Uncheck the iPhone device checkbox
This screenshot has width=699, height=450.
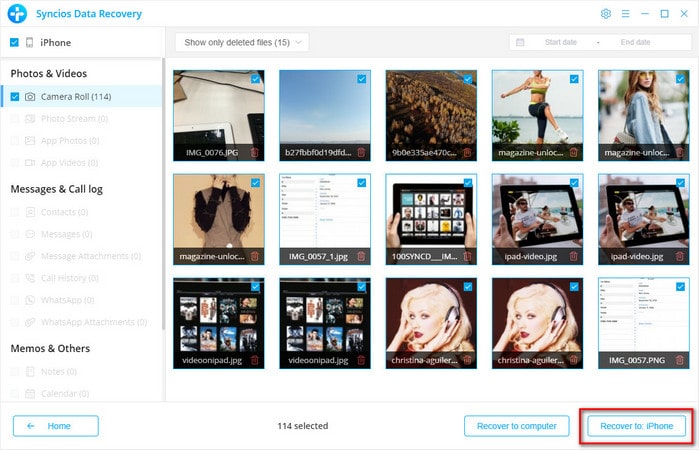(14, 43)
